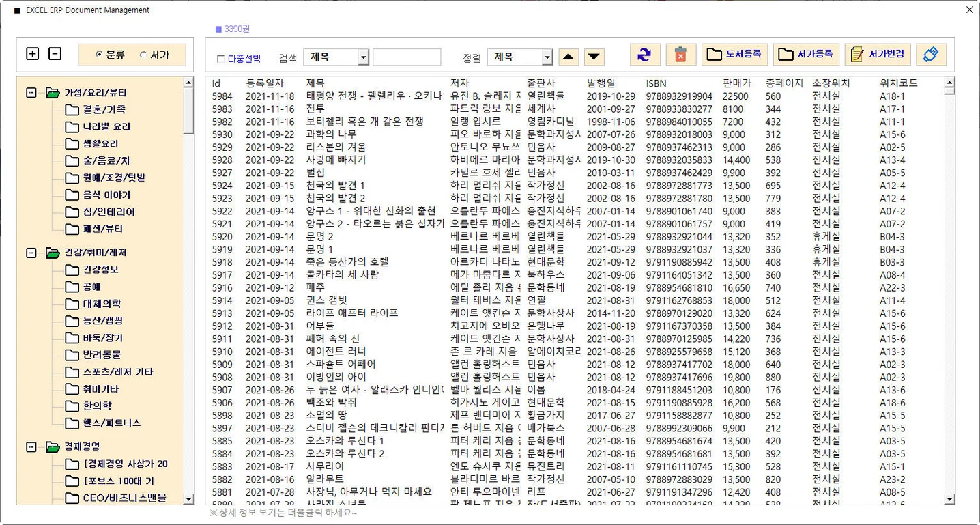The width and height of the screenshot is (980, 525).
Task: Select the book row titled 전투
Action: pyautogui.click(x=575, y=109)
